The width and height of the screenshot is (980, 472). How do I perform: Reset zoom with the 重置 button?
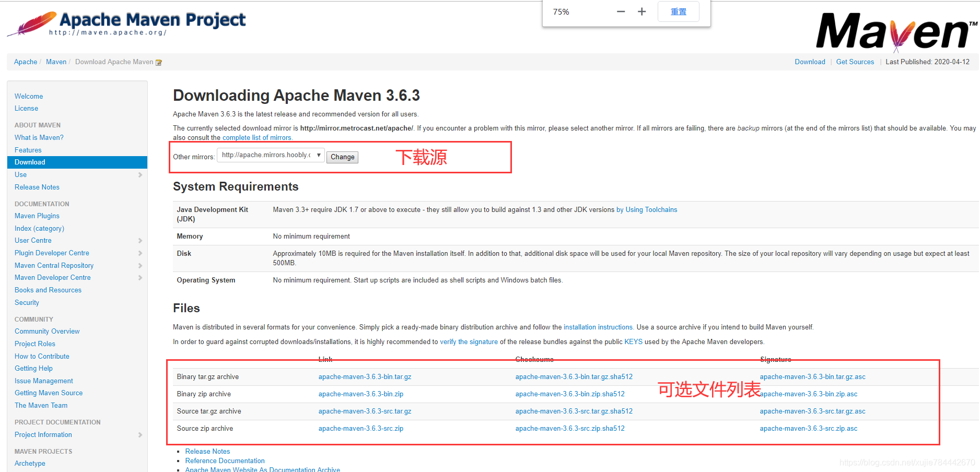679,11
